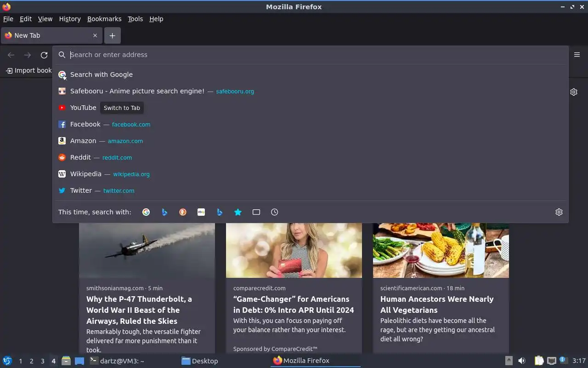Open the History menu
The height and width of the screenshot is (368, 588).
70,19
